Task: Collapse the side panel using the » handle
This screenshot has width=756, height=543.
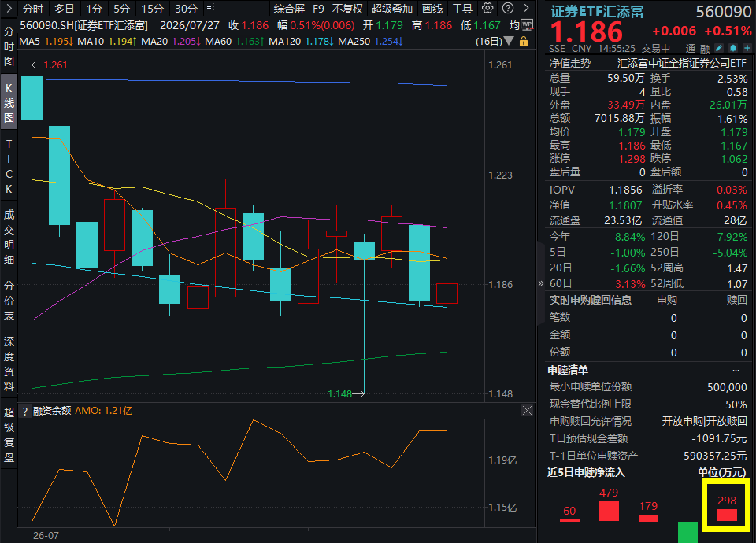Action: (540, 283)
